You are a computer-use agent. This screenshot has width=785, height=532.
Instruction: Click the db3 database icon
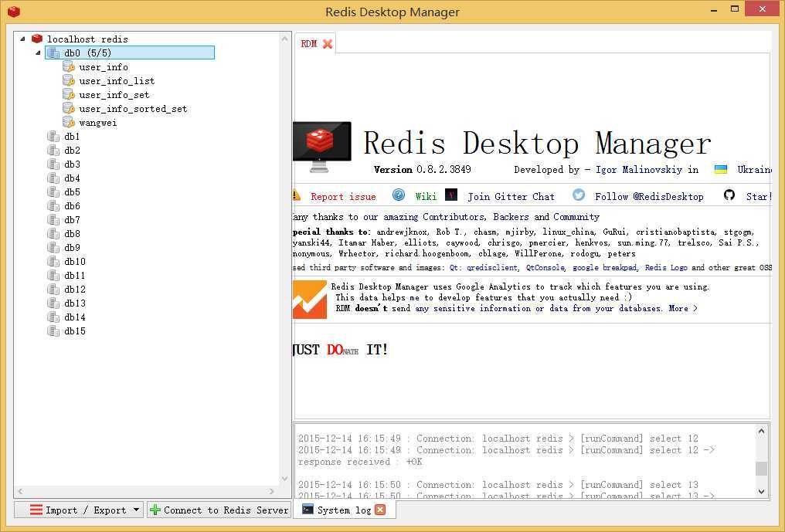point(53,164)
